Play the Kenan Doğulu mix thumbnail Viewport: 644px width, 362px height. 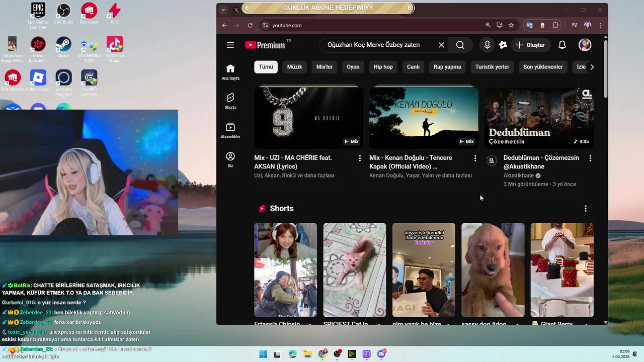tap(424, 118)
